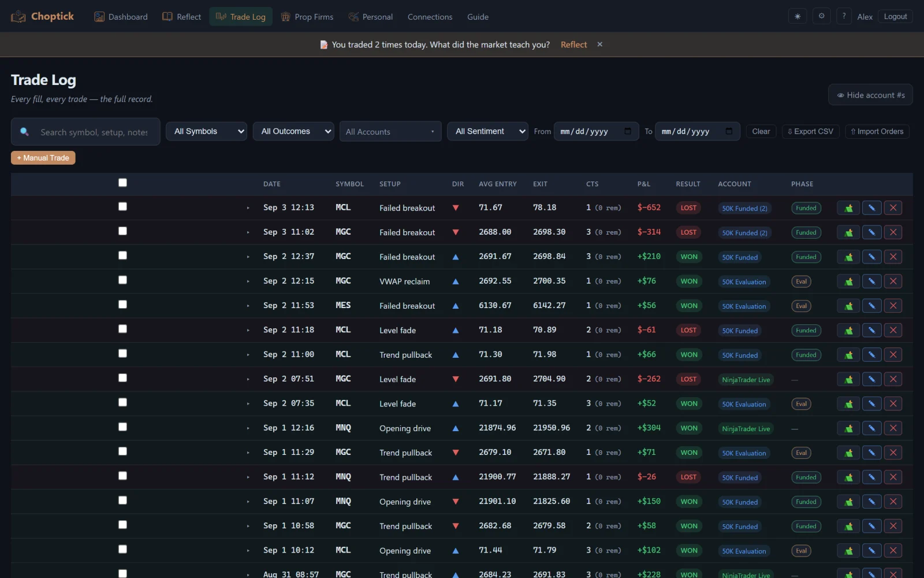Open the Prop Firms tab

[307, 17]
